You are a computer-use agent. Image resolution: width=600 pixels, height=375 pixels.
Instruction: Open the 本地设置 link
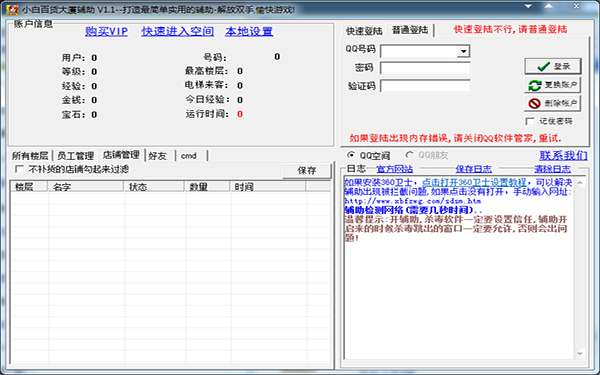coord(249,32)
